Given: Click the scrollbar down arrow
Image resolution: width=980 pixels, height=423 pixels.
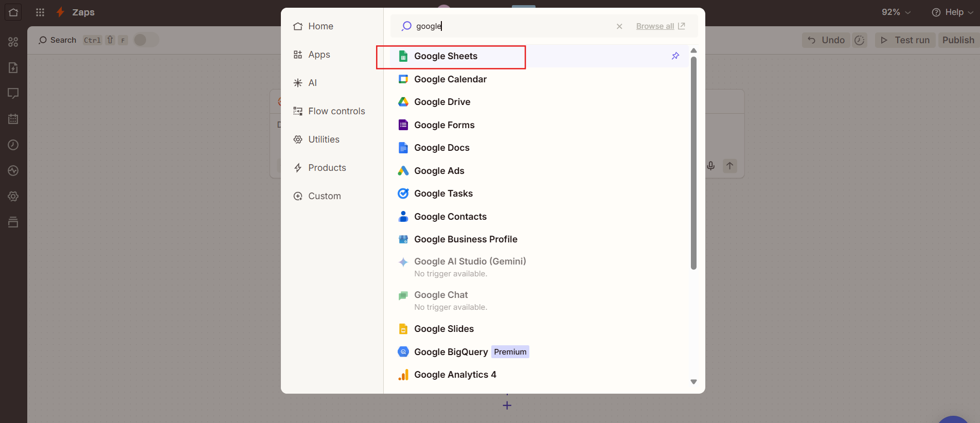Looking at the screenshot, I should click(x=693, y=382).
